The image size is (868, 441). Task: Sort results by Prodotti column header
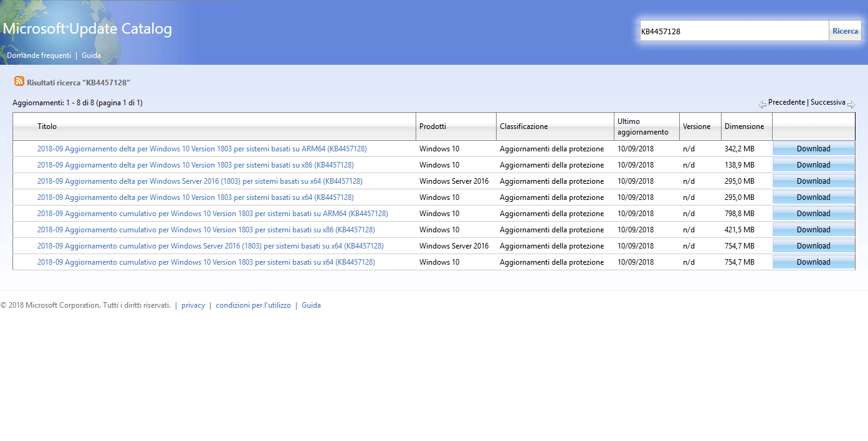(x=432, y=126)
